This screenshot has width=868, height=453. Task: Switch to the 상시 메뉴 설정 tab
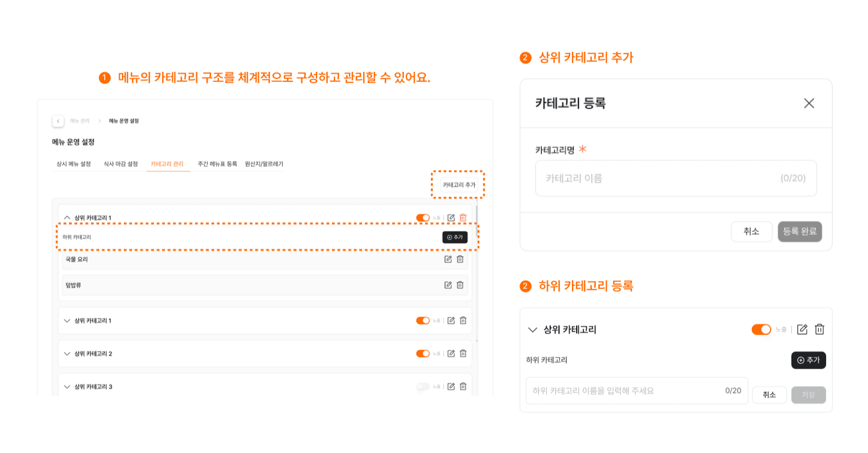coord(74,164)
